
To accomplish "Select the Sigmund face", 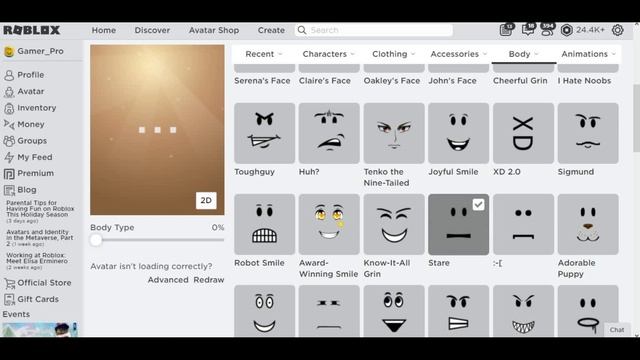I will click(588, 133).
